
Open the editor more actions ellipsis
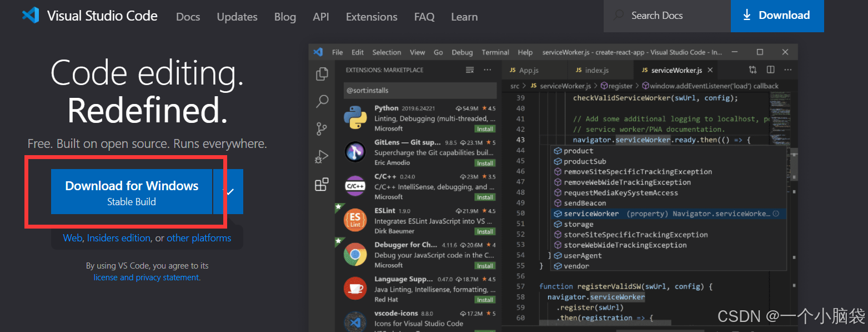tap(787, 70)
